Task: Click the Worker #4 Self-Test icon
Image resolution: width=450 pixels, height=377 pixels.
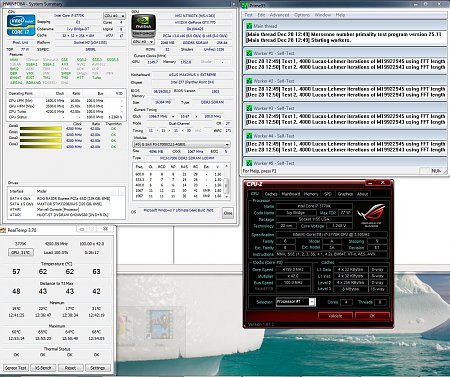Action: pyautogui.click(x=249, y=136)
